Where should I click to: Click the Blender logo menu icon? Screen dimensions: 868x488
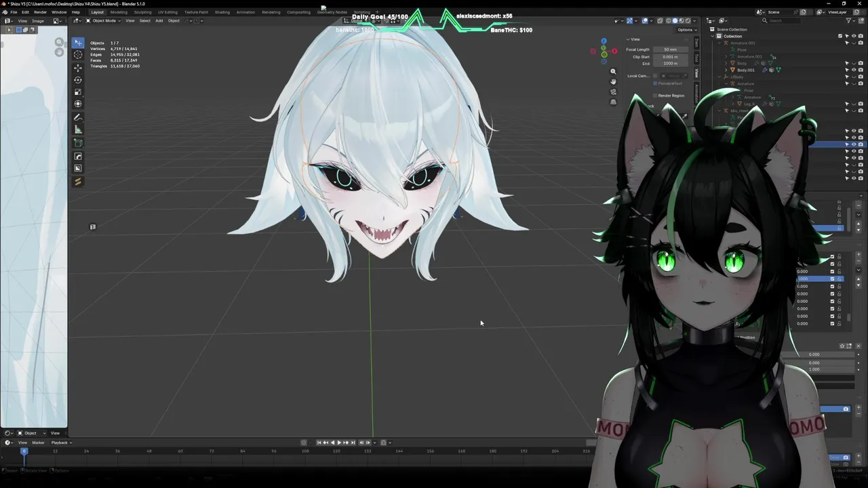click(4, 12)
